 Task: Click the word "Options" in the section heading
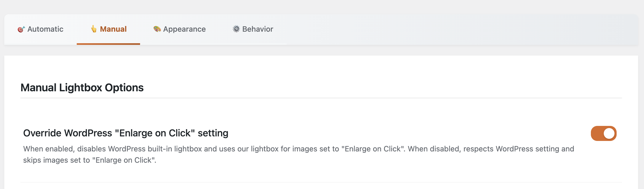(124, 88)
